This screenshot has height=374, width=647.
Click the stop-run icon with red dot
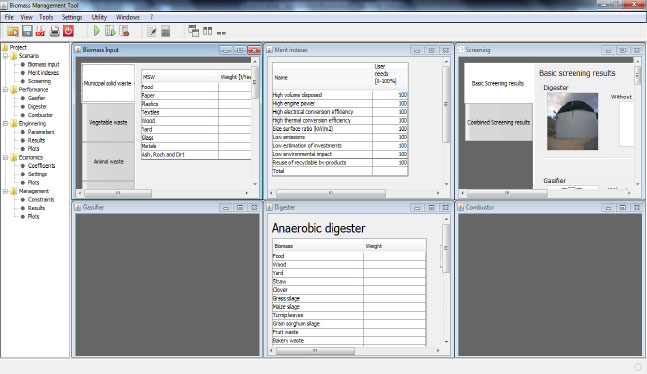tap(124, 31)
